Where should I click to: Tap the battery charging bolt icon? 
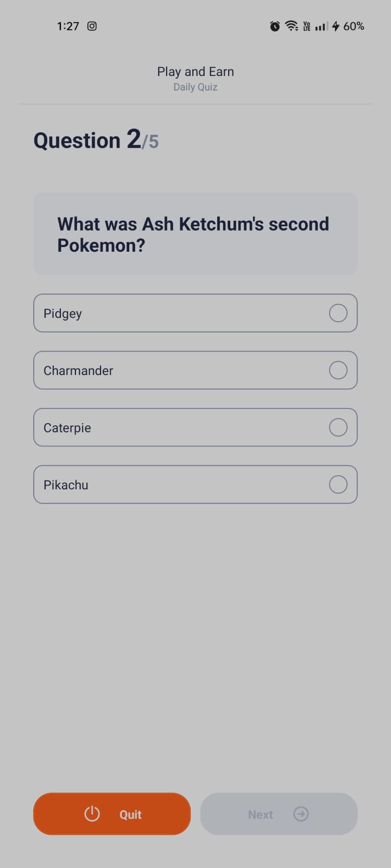click(336, 26)
